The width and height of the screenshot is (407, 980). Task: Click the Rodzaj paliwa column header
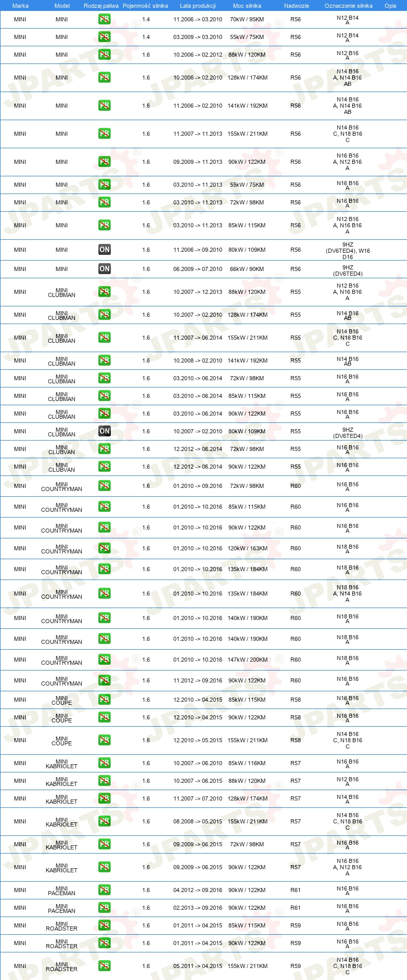point(101,6)
